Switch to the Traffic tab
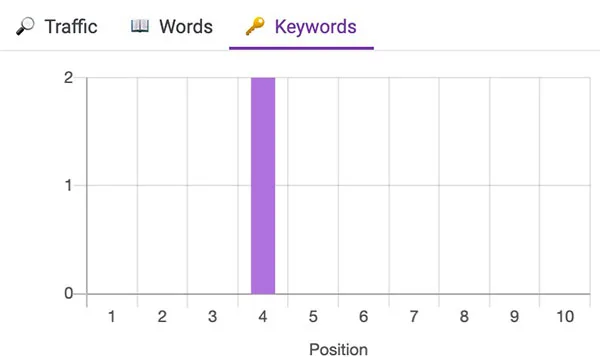Viewport: 600px width, 362px height. point(57,26)
